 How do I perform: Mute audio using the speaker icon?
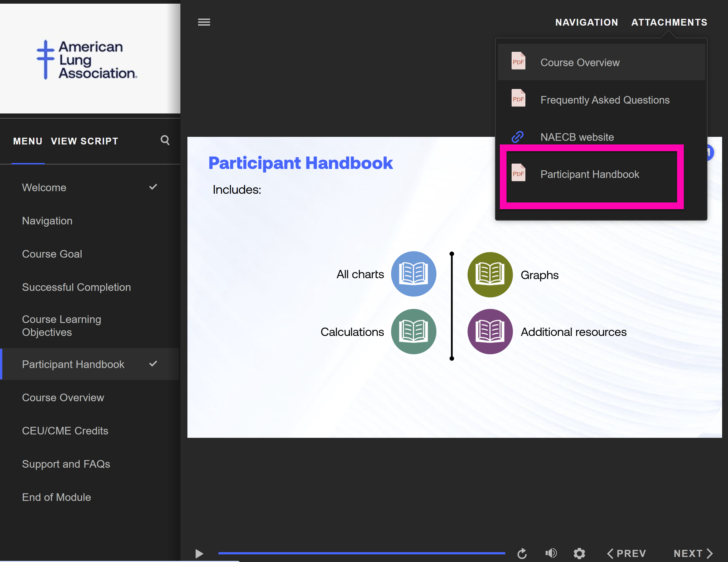(551, 553)
